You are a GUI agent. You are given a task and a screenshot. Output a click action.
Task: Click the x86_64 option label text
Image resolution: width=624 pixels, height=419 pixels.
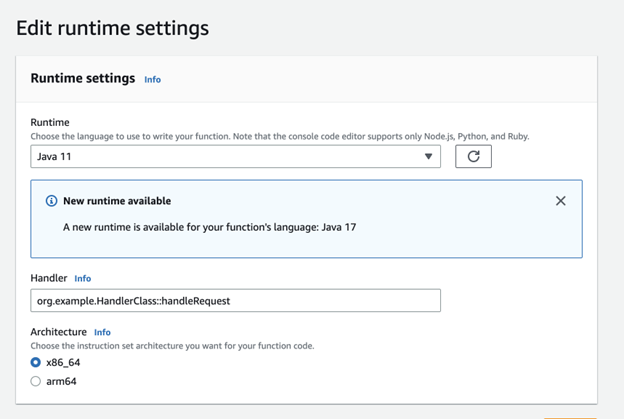(63, 362)
